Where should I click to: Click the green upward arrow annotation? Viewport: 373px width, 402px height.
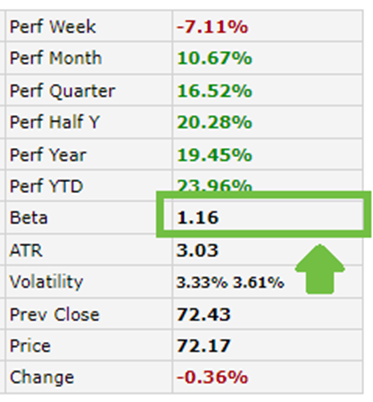click(x=320, y=269)
